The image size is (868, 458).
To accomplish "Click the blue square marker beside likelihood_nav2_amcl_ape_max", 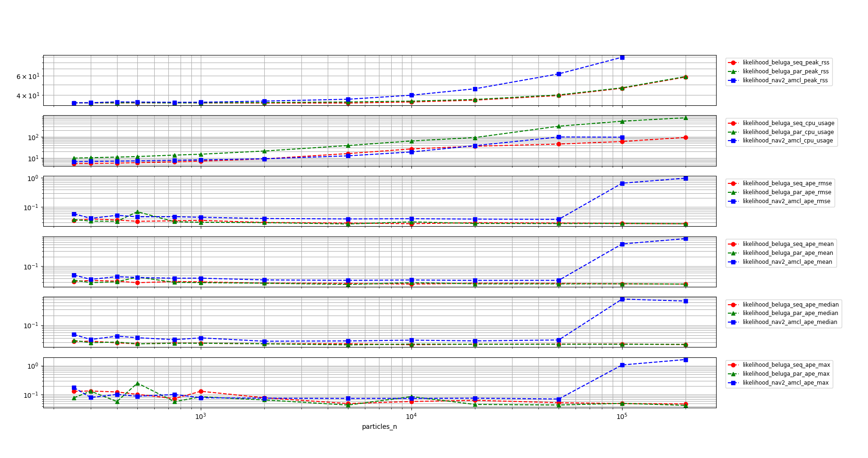I will 732,382.
